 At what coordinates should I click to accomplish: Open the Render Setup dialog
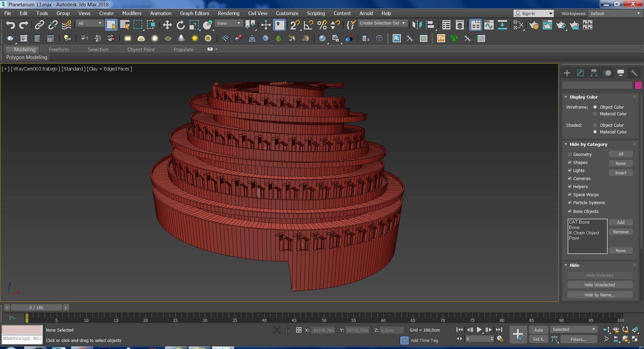pos(534,25)
